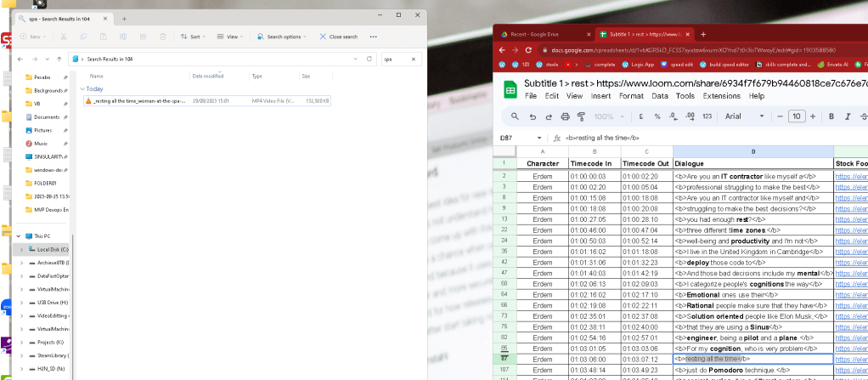Screen dimensions: 868x380
Task: Open the 'Envato AI' bookmark
Action: [833, 65]
